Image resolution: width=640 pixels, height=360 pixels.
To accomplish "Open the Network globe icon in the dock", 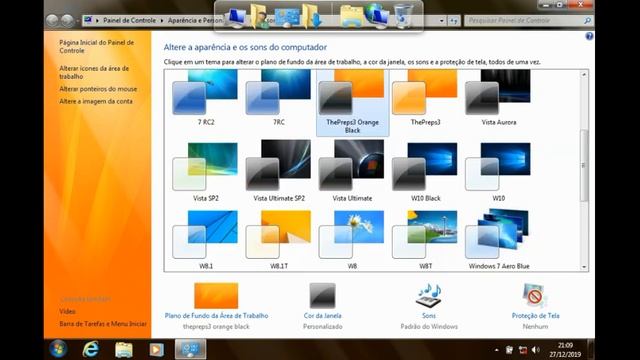I will tap(376, 16).
